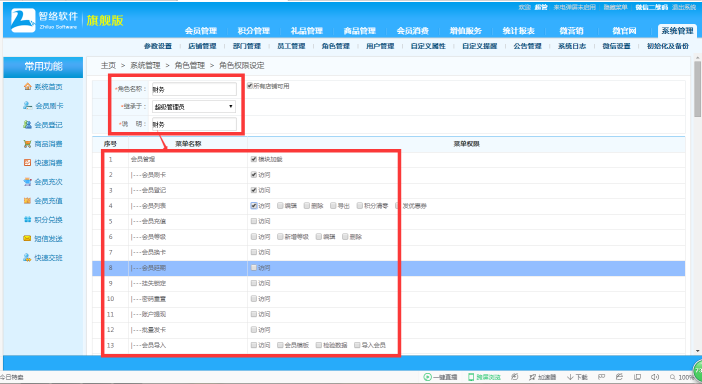This screenshot has height=384, width=702.
Task: Click the scrollbar down arrow
Action: [698, 351]
